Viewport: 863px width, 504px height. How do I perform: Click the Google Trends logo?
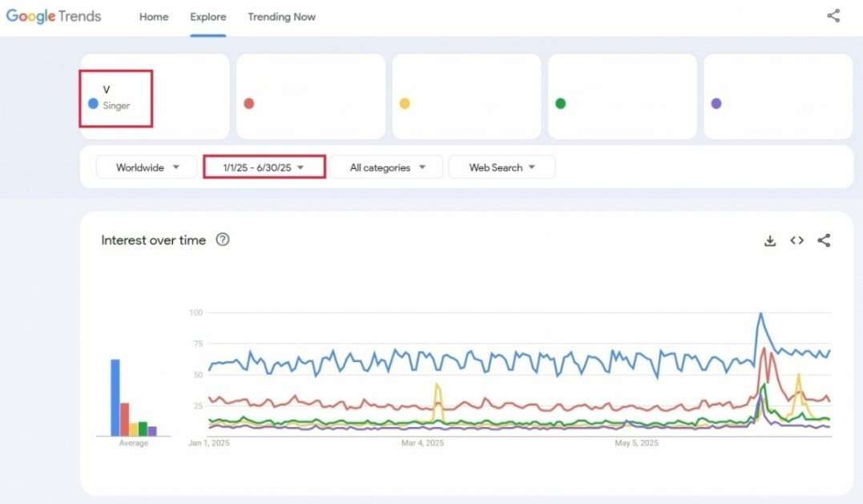click(54, 17)
